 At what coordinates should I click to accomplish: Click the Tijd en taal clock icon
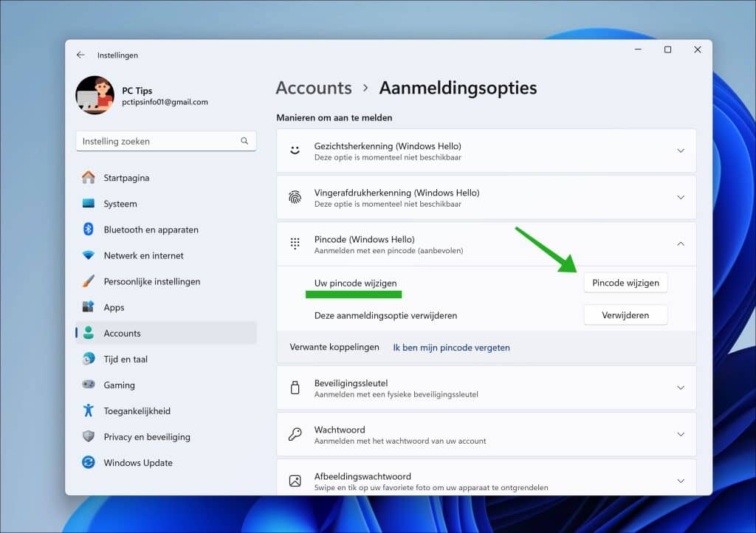point(89,359)
